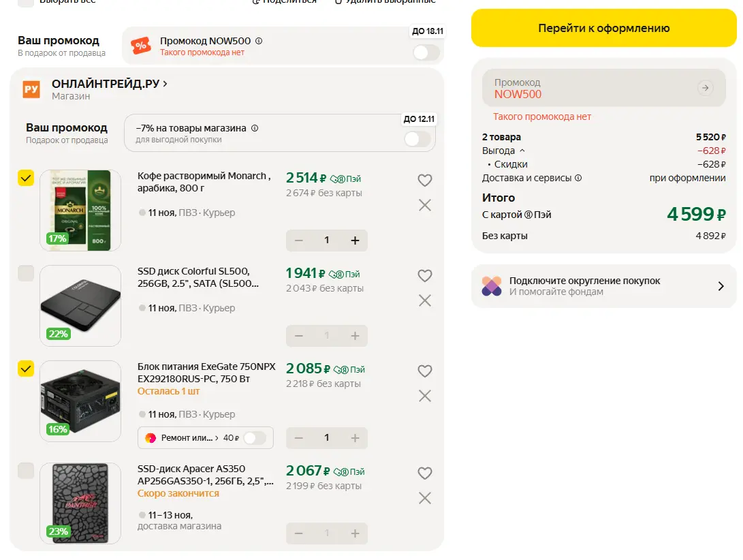Click Перейти к оформлению button
Viewport: 743px width, 560px height.
[x=603, y=28]
